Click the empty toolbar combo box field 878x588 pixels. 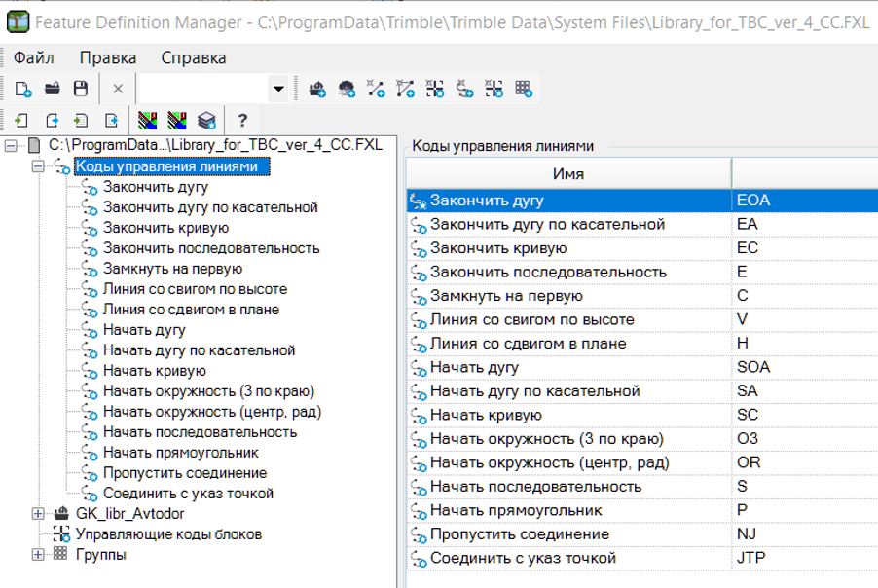(204, 89)
